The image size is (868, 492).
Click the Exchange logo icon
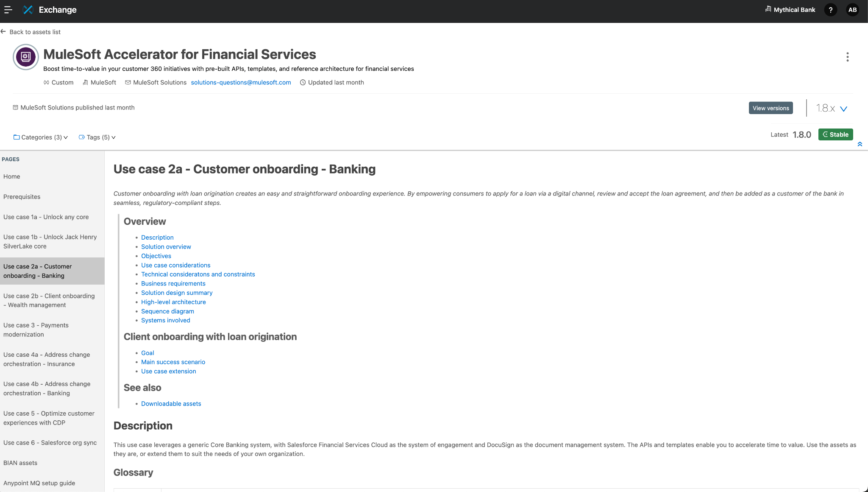(x=28, y=10)
